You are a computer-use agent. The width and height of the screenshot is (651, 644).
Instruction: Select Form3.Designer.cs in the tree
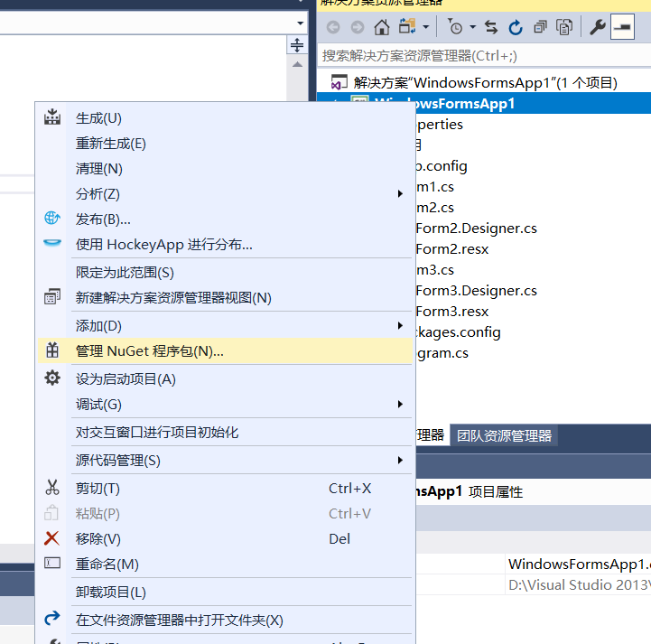476,291
